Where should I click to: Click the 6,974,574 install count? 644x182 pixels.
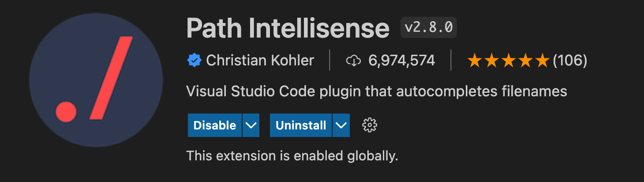401,61
